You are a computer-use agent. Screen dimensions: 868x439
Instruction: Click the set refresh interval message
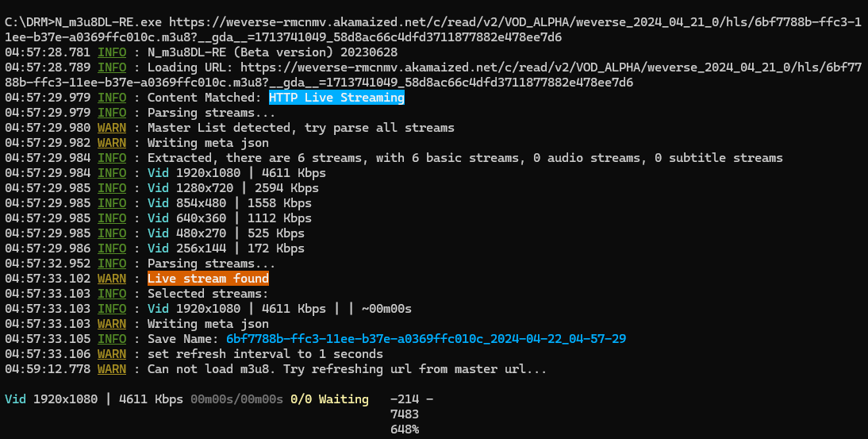coord(265,354)
